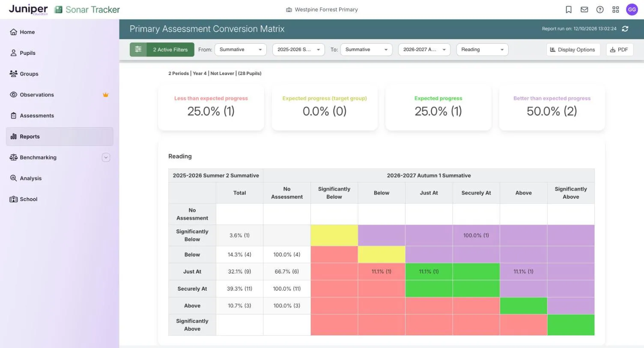Refresh the report with the reload icon
The width and height of the screenshot is (644, 348).
(x=625, y=29)
